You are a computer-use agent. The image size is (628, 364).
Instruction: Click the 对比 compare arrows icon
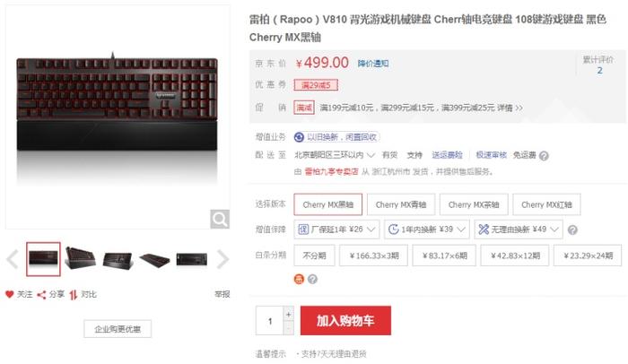point(73,295)
